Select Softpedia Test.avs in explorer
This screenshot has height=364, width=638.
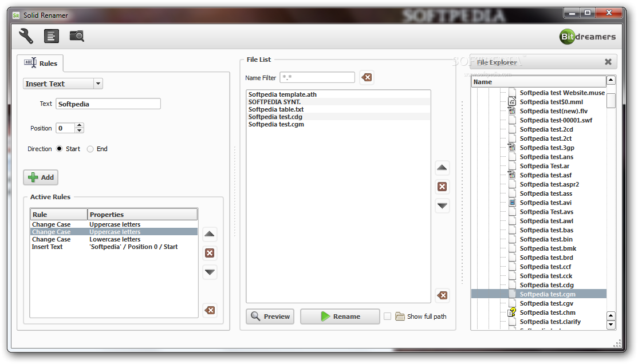[x=546, y=212]
